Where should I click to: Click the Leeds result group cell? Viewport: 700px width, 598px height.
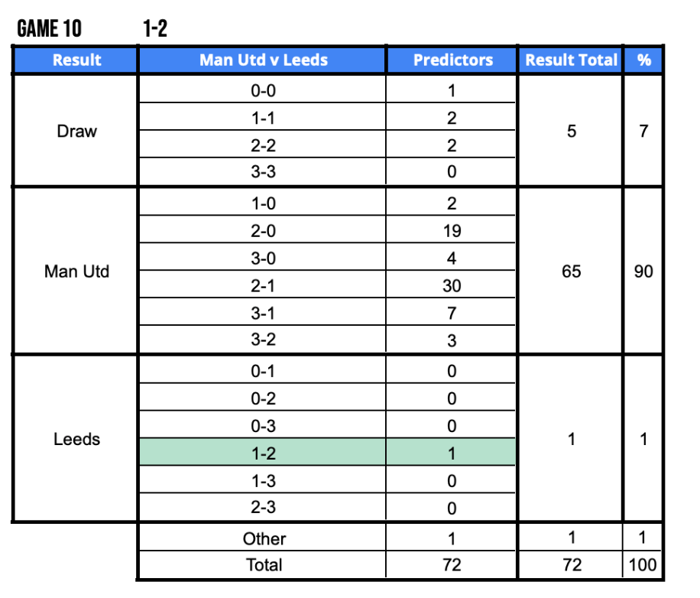[76, 440]
